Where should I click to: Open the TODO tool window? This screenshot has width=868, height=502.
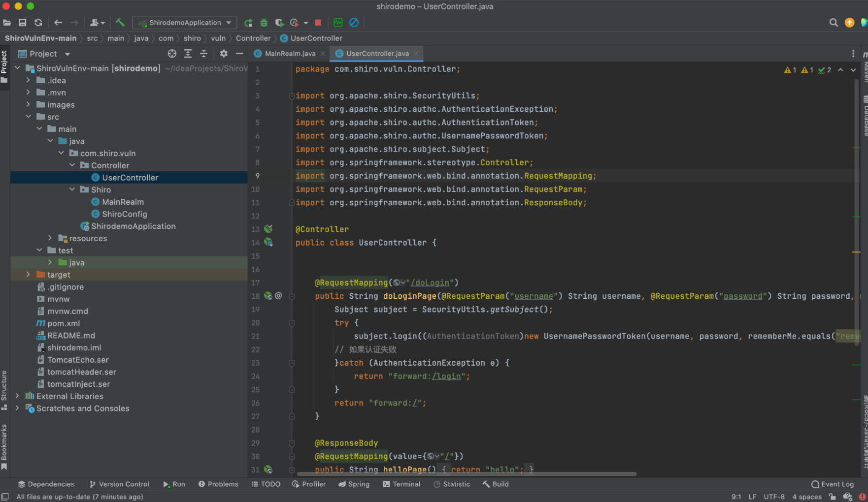(266, 484)
